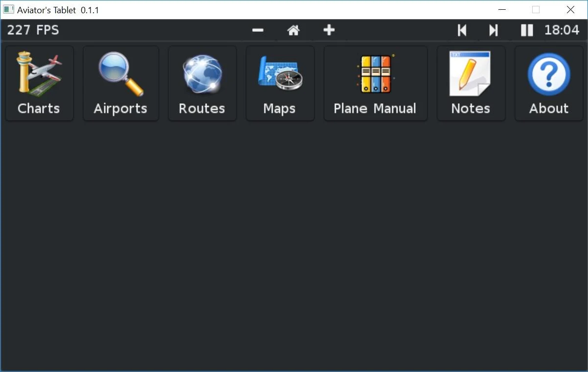Open the About screen
This screenshot has height=372, width=588.
pyautogui.click(x=548, y=83)
